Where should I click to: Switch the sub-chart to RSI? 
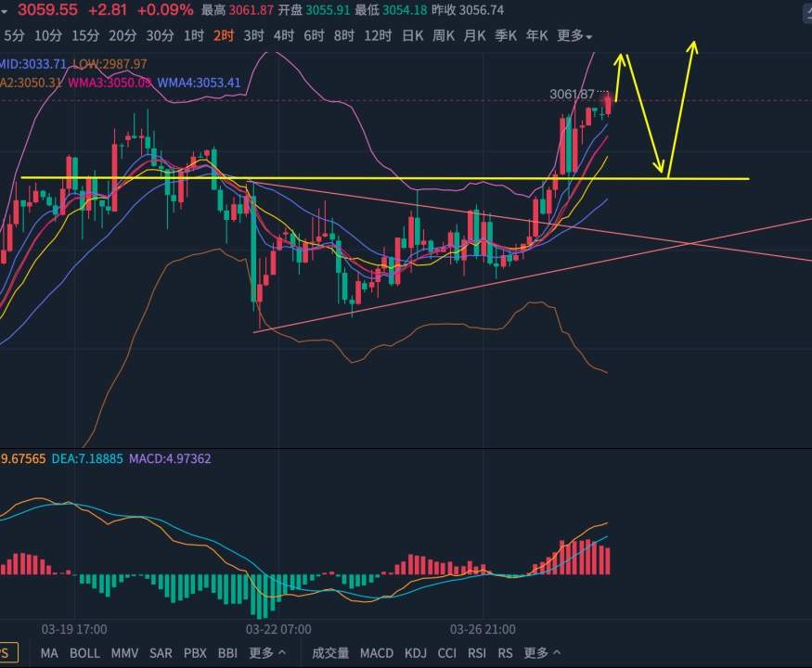(x=477, y=653)
